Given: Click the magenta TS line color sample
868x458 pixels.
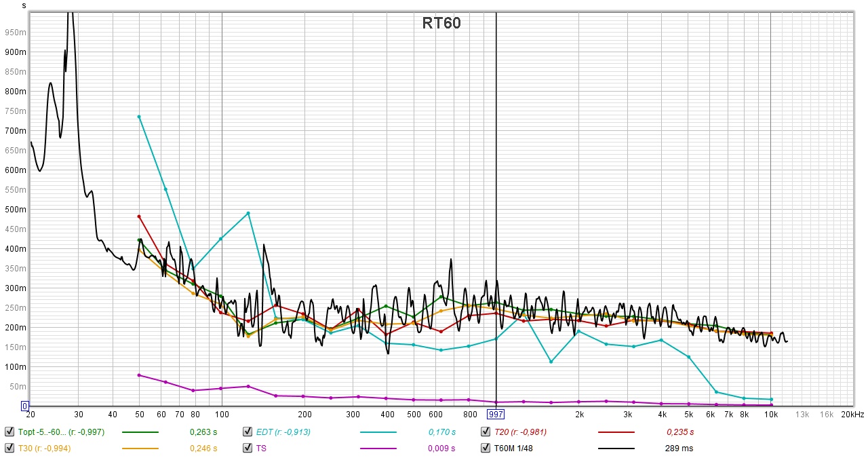Looking at the screenshot, I should click(378, 448).
